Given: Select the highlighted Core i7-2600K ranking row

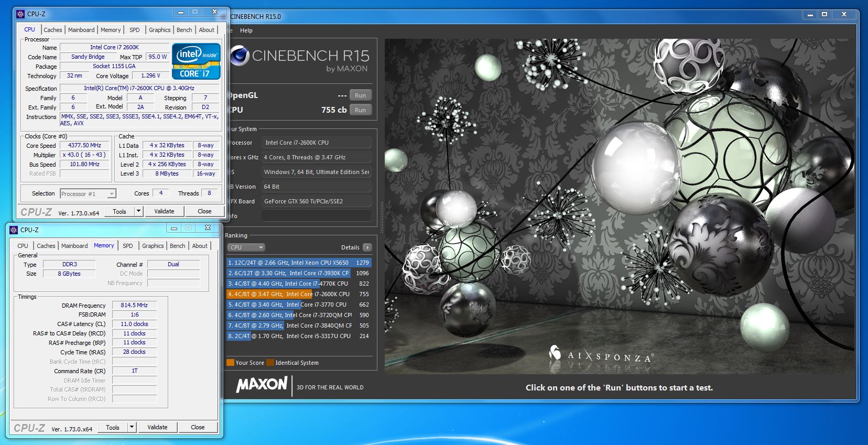Looking at the screenshot, I should (299, 294).
